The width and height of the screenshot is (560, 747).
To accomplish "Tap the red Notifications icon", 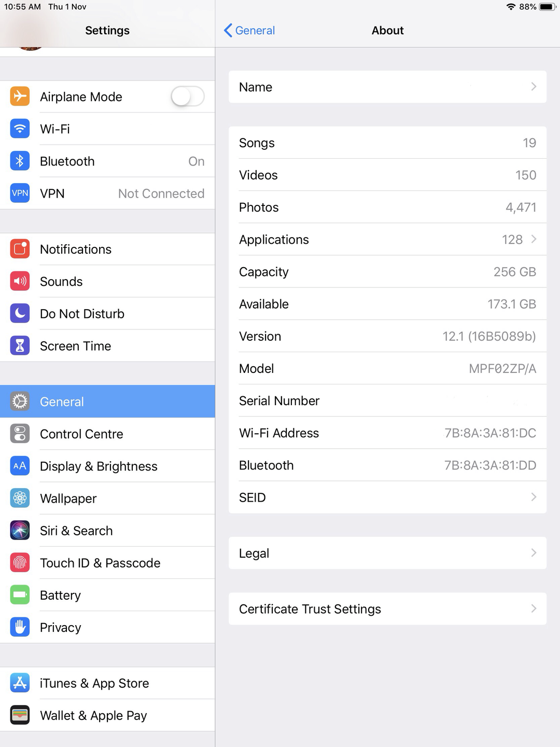I will click(20, 249).
